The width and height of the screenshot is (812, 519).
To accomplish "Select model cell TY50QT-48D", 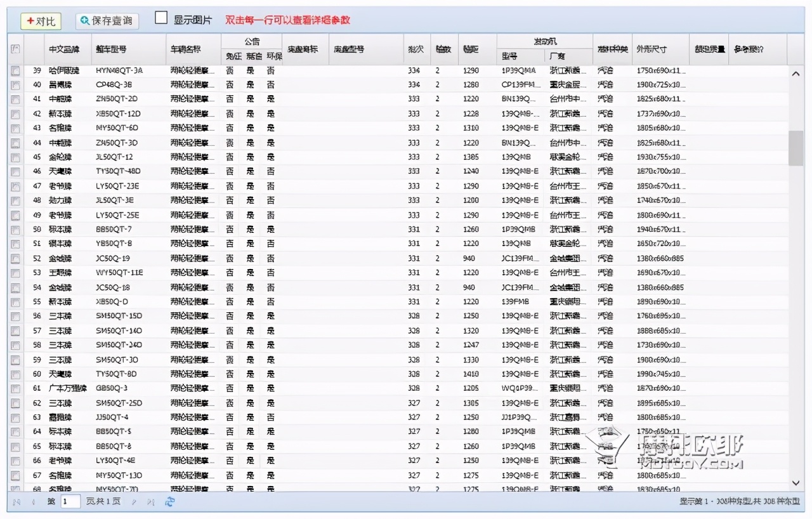I will point(118,171).
